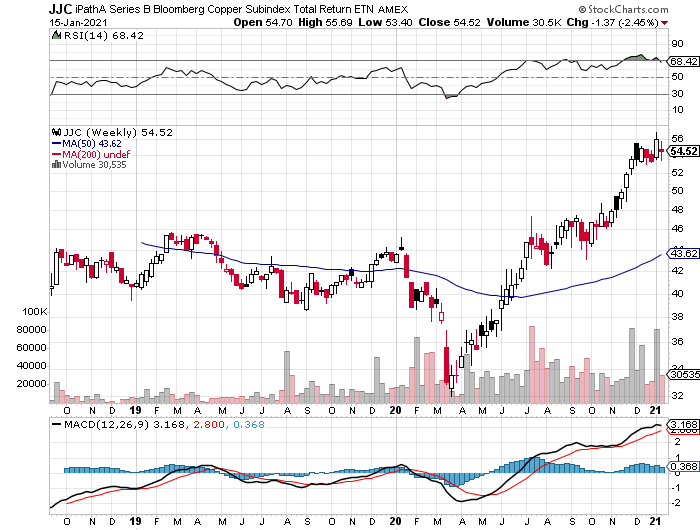Click the MACD(12,26,9) 3.168 legend label
This screenshot has height=530, width=700.
(124, 424)
